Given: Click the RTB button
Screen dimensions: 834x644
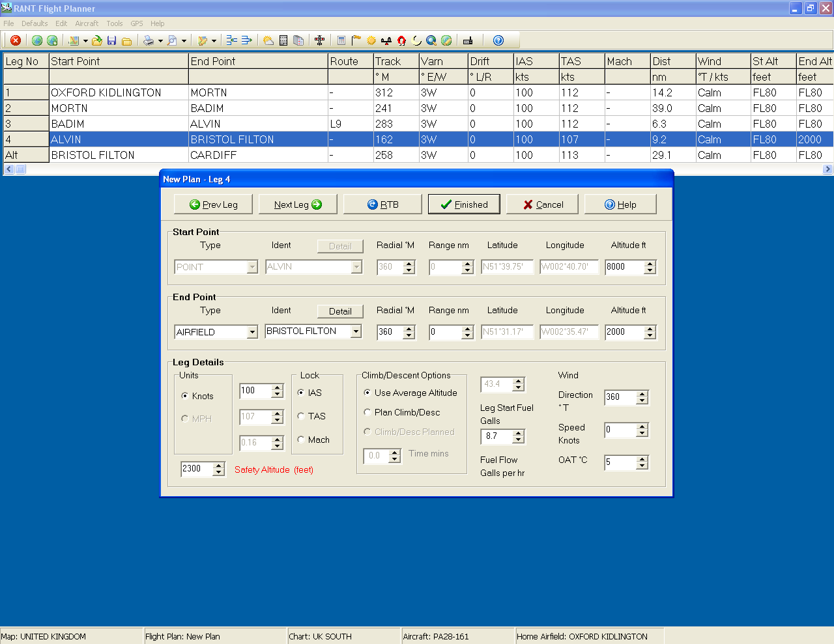Looking at the screenshot, I should point(382,204).
